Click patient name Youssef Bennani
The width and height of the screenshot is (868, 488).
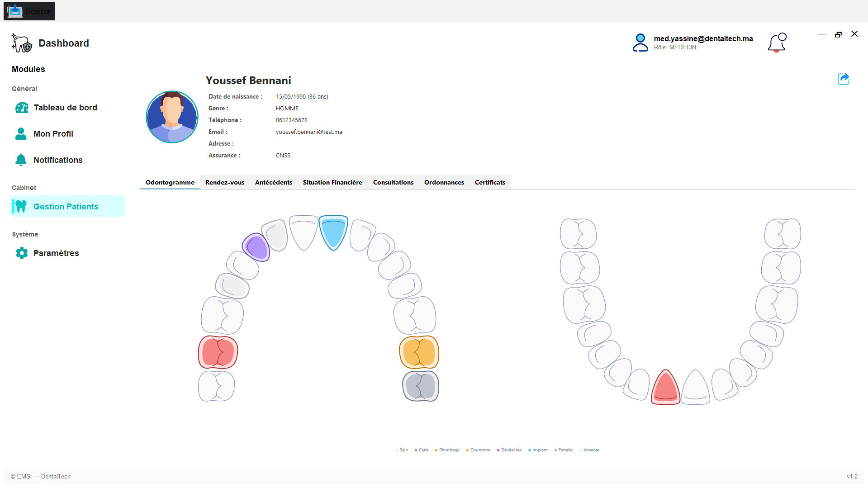248,81
